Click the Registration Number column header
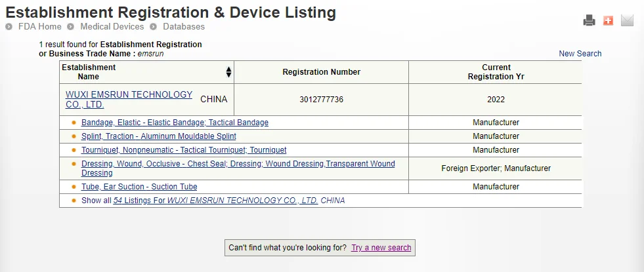Viewport: 644px width, 272px height. click(x=321, y=72)
